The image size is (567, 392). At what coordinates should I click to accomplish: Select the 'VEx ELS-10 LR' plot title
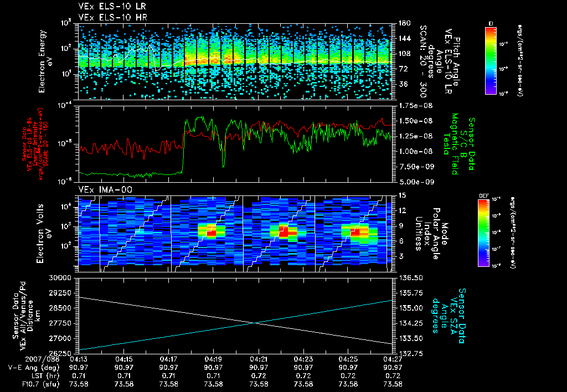click(x=112, y=7)
